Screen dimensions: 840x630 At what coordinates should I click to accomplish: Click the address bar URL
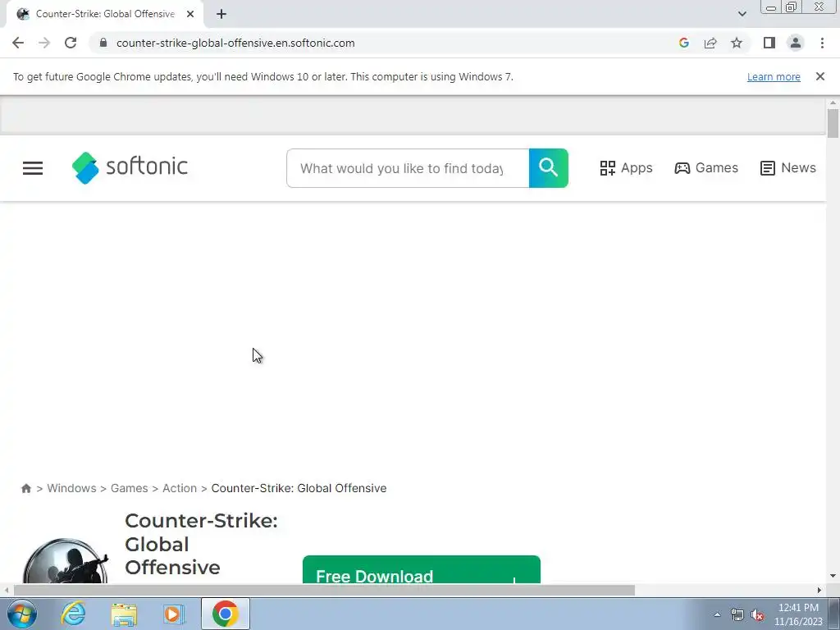[x=235, y=43]
